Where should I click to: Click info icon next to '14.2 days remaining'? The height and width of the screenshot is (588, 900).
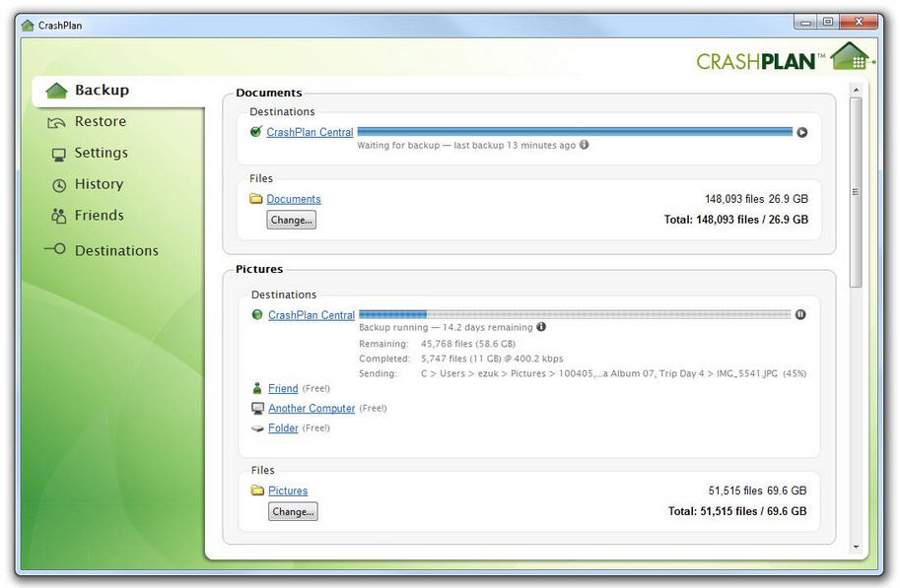(541, 327)
